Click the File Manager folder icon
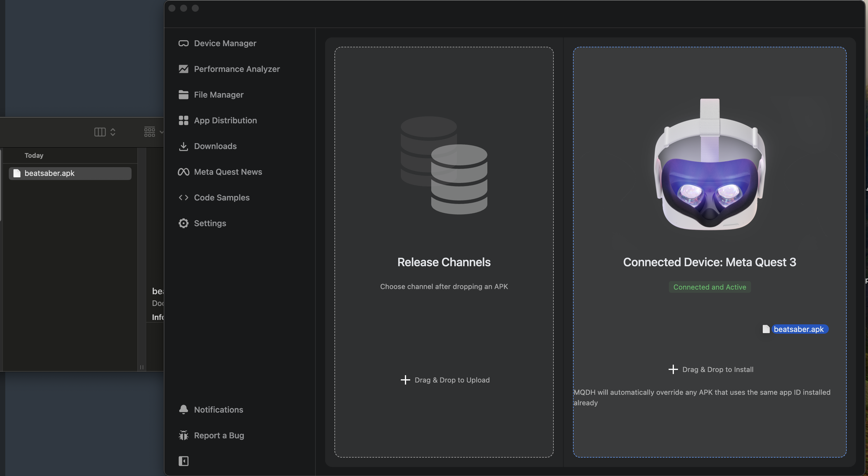 183,95
